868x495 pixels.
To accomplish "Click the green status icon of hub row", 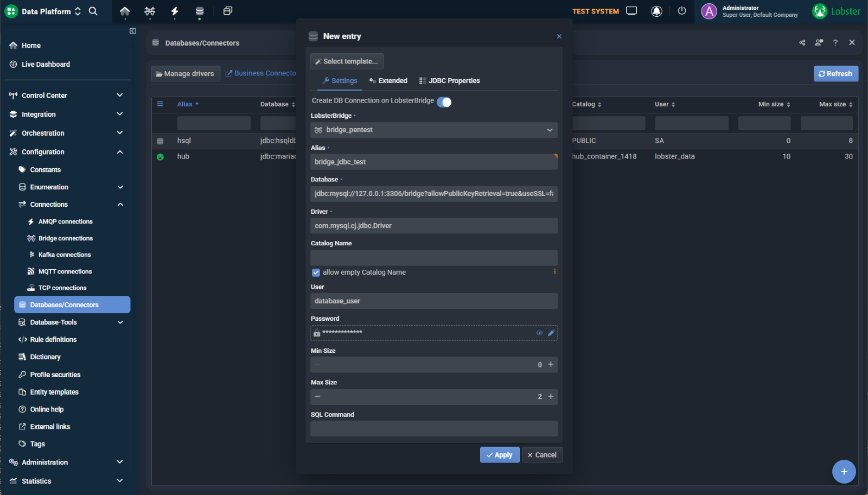I will (x=160, y=157).
